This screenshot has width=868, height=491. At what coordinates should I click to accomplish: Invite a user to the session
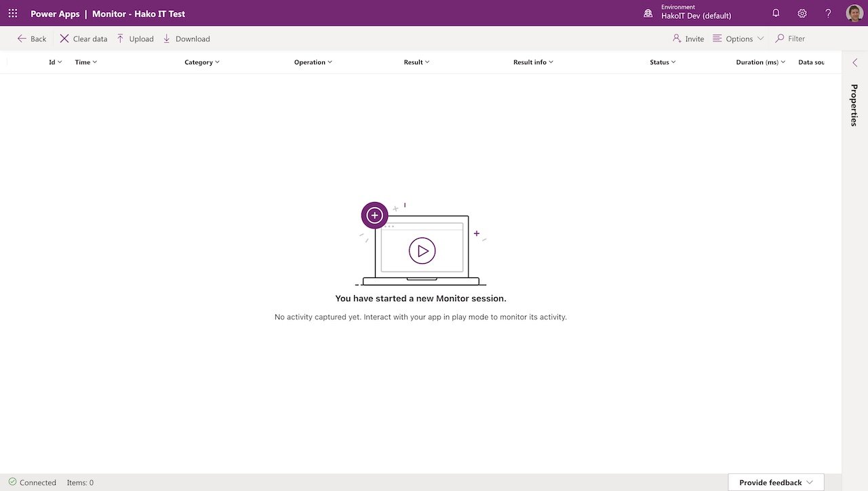click(x=688, y=39)
